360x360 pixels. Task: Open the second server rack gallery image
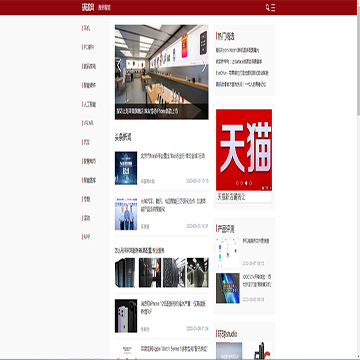[x=150, y=273]
